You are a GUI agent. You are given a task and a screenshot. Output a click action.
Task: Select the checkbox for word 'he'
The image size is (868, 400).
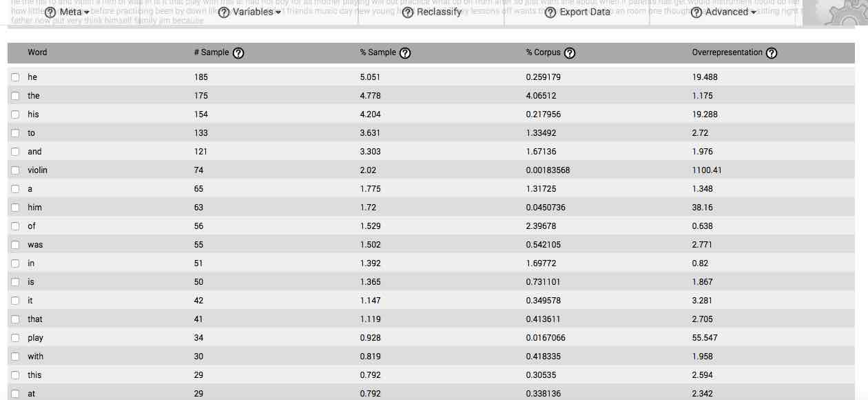[15, 77]
